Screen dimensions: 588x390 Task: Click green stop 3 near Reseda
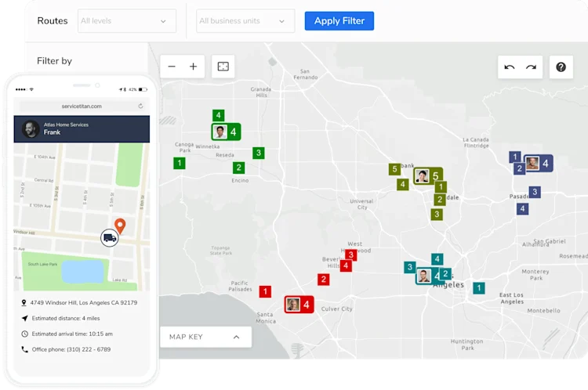(x=259, y=153)
